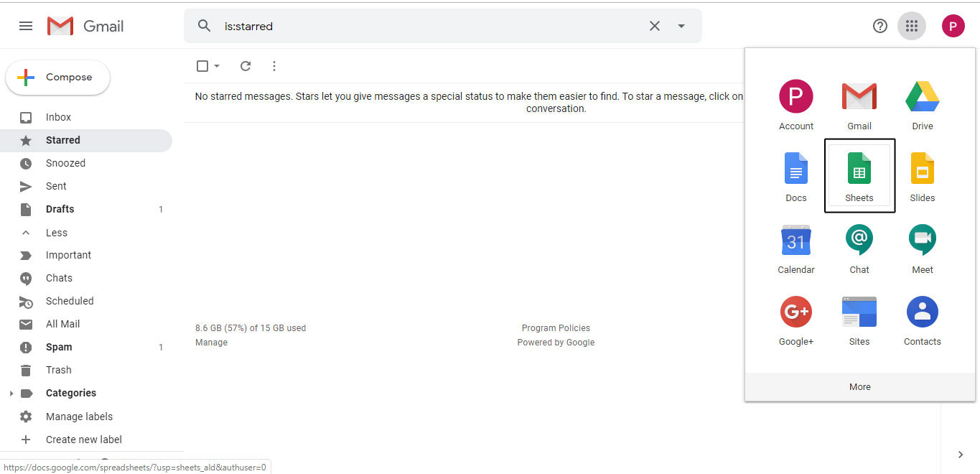Launch the Slides app
The image size is (980, 474).
(x=923, y=177)
